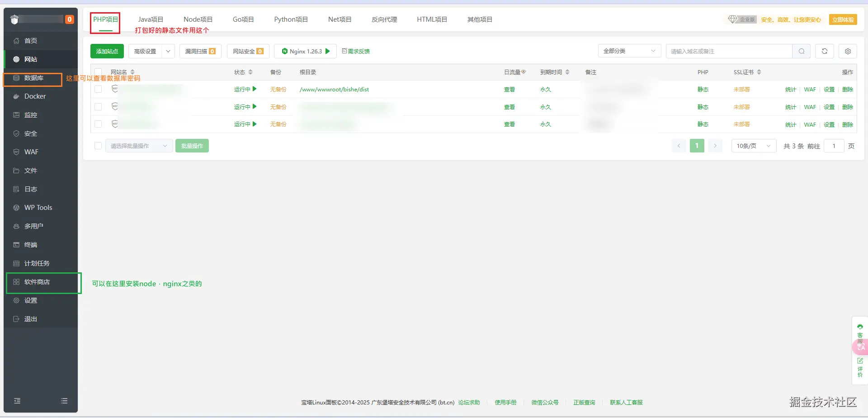Go to the next page with right arrow
This screenshot has height=418, width=868.
(715, 146)
